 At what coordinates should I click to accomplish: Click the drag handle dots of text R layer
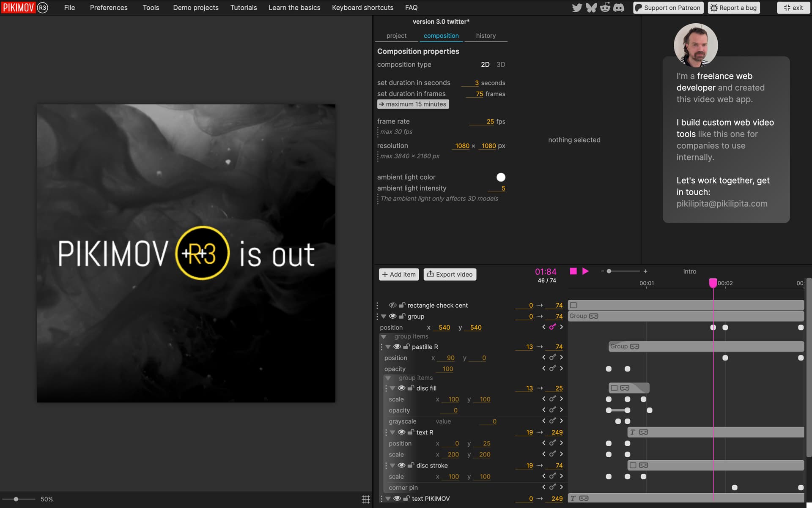386,432
